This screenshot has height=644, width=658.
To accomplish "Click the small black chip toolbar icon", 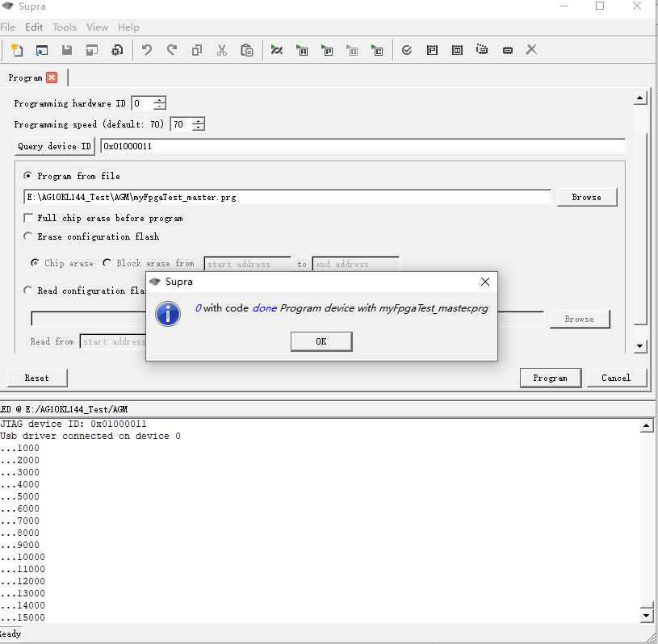I will (x=507, y=51).
